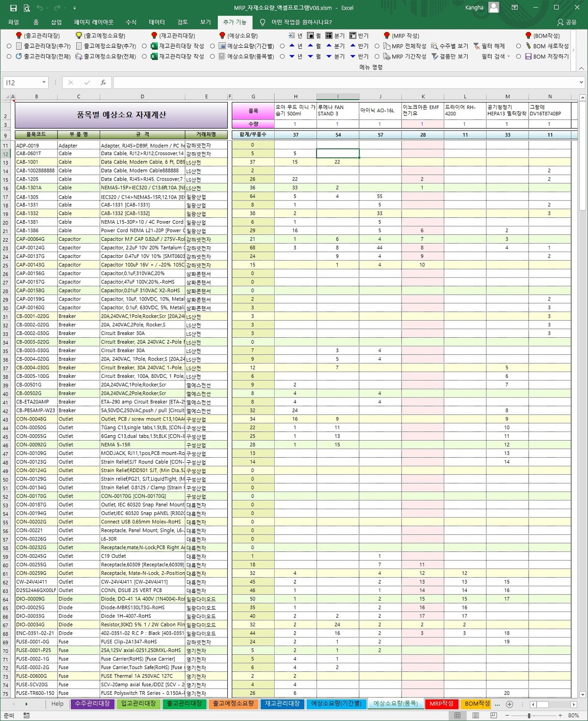
Task: Switch to 재고관리대장 sheet tab
Action: pos(282,704)
